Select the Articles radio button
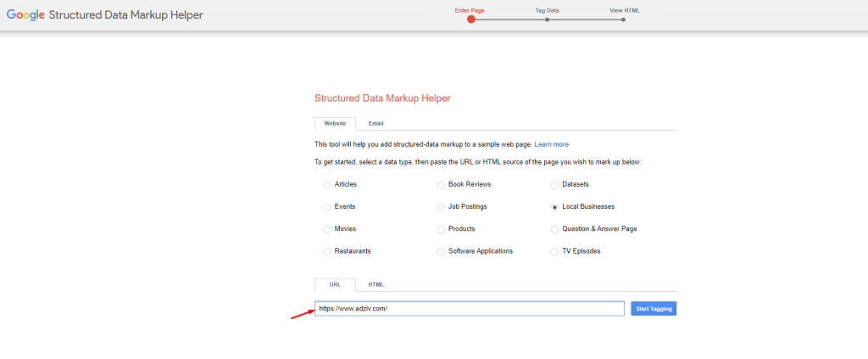 pyautogui.click(x=327, y=184)
